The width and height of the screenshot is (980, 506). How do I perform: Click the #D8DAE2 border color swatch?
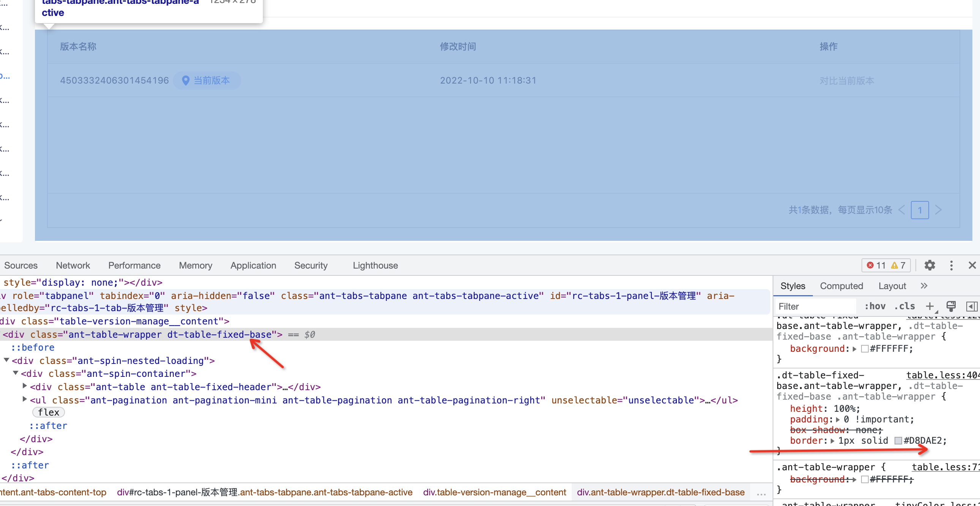pyautogui.click(x=899, y=441)
